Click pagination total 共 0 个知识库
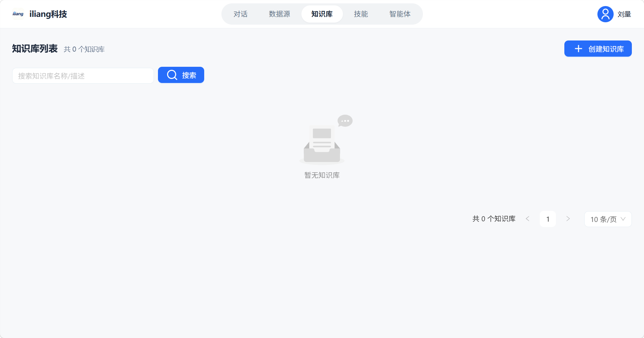This screenshot has width=644, height=338. 494,219
